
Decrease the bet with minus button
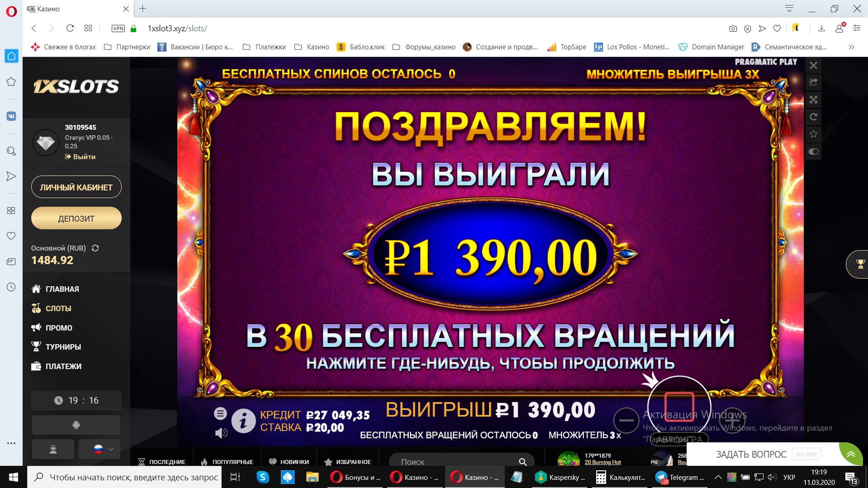tap(626, 420)
